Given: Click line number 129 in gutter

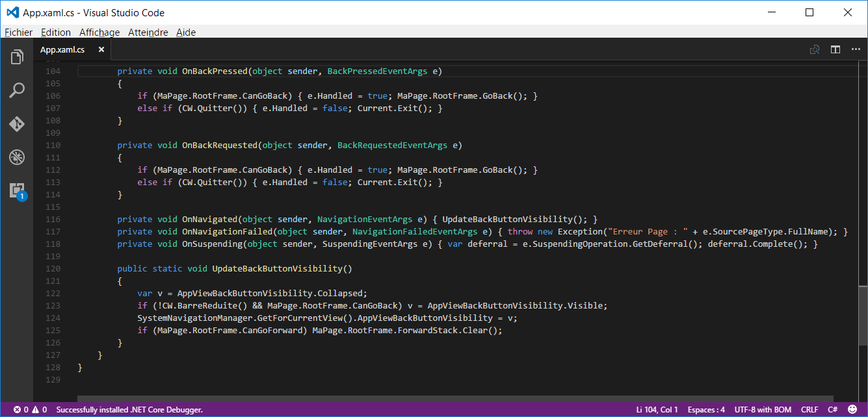Looking at the screenshot, I should point(54,379).
